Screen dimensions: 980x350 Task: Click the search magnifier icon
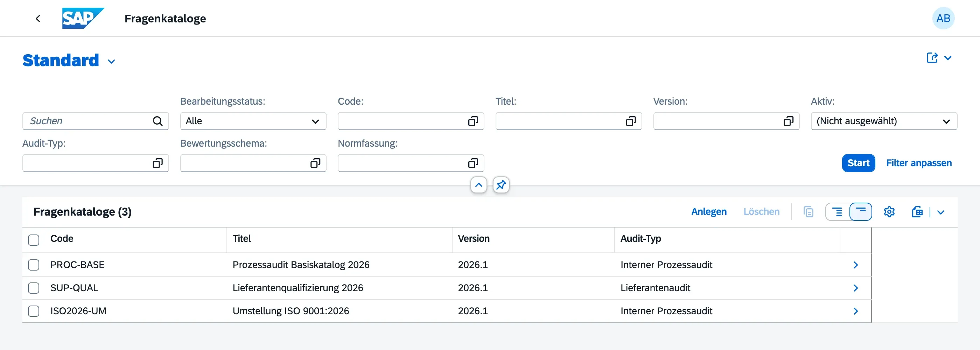(x=157, y=121)
